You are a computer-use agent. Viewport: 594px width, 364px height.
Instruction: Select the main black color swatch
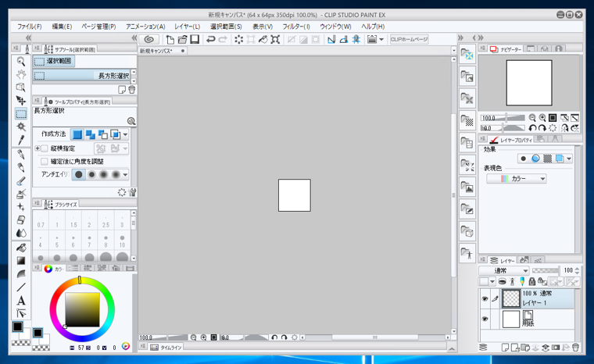coord(18,327)
